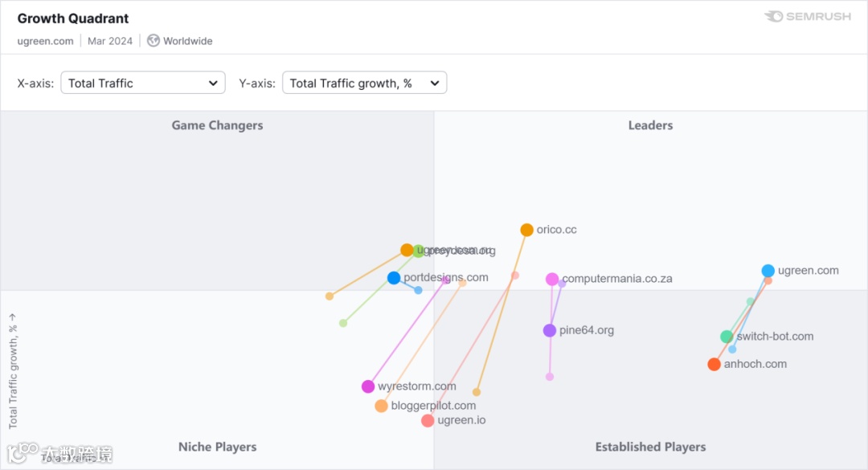Select the wyrestorm.com magenta dot

pyautogui.click(x=368, y=386)
